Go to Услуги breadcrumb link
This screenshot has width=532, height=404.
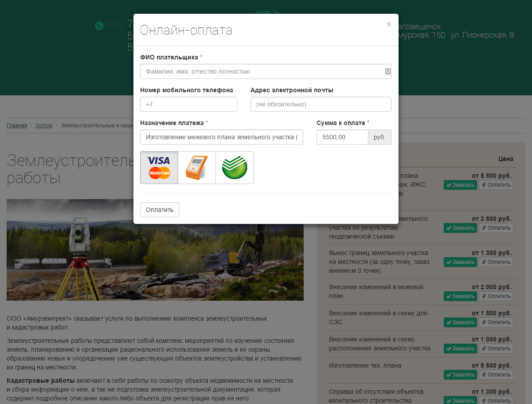click(x=44, y=126)
